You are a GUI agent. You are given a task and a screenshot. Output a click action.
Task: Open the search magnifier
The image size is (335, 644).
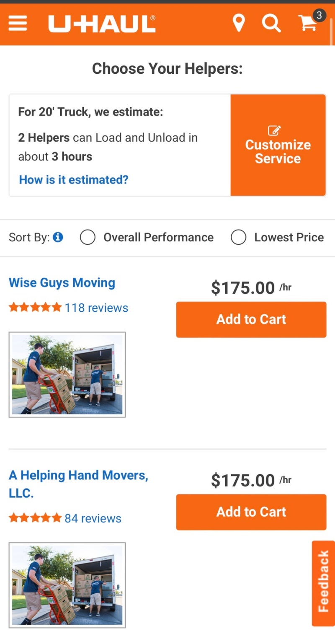pyautogui.click(x=271, y=23)
